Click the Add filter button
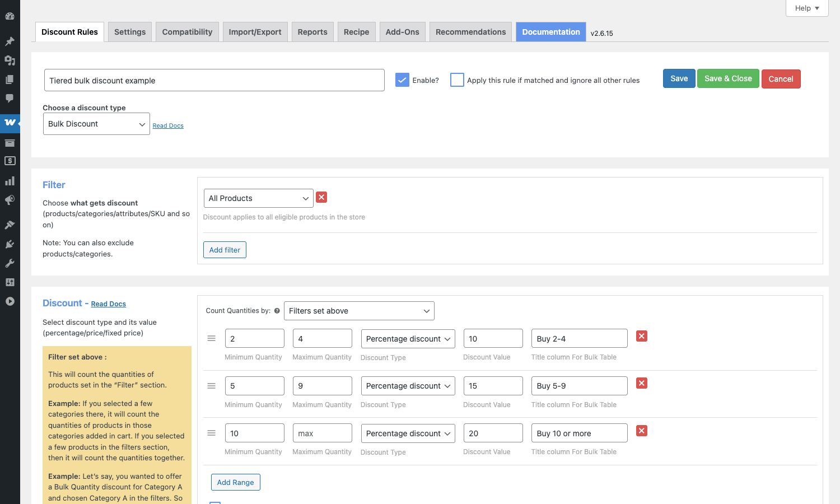840x504 pixels. point(225,250)
